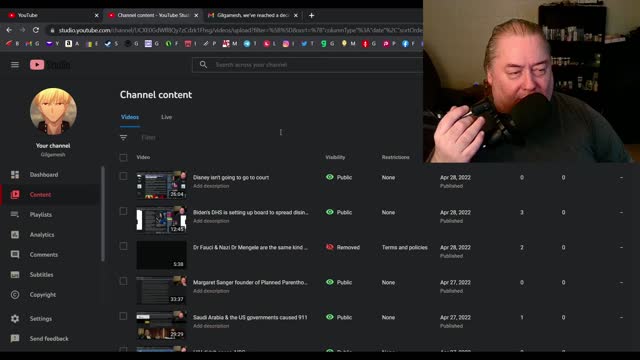Viewport: 640px width, 360px height.
Task: Open Public visibility dropdown for Saudi Arabia video
Action: click(x=339, y=317)
